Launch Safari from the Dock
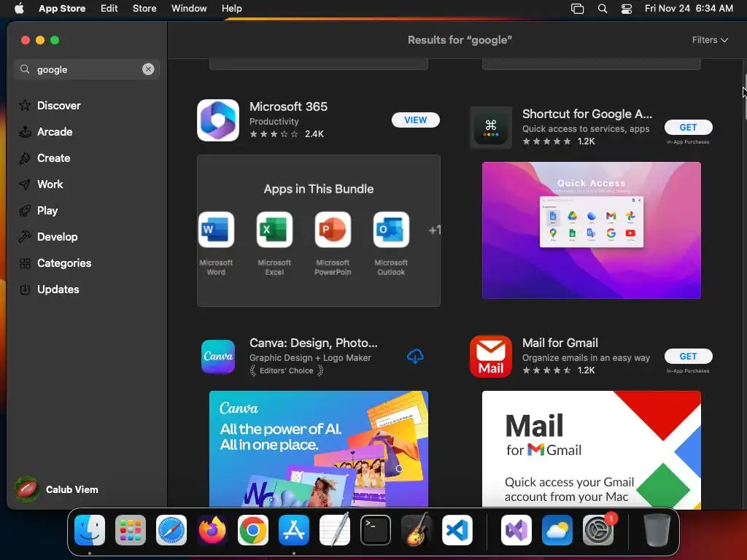This screenshot has width=747, height=560. (x=171, y=530)
